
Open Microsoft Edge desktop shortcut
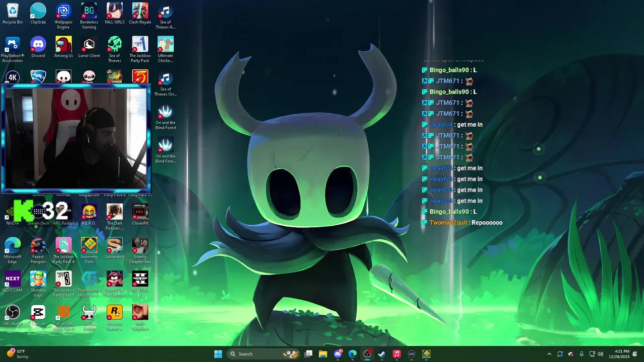click(x=13, y=250)
